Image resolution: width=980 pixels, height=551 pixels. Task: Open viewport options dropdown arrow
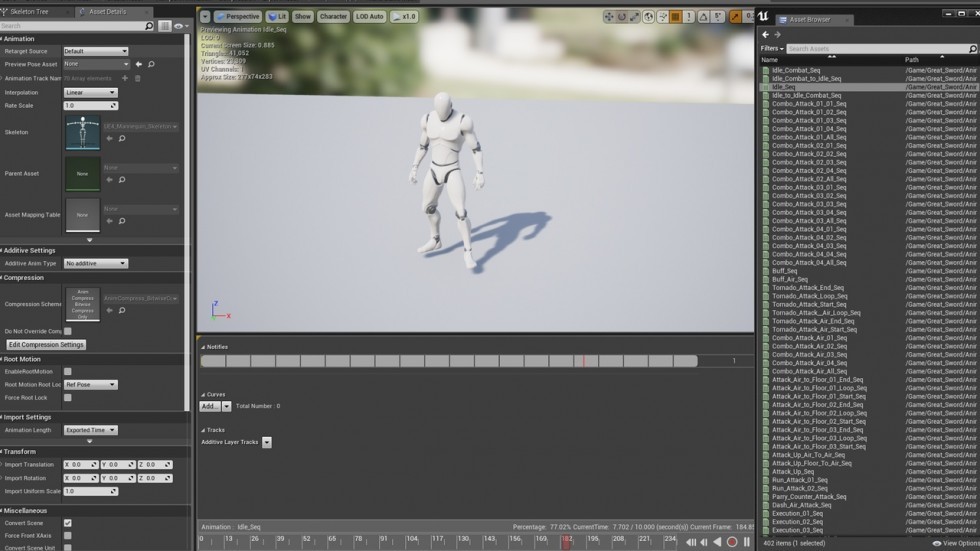(205, 17)
